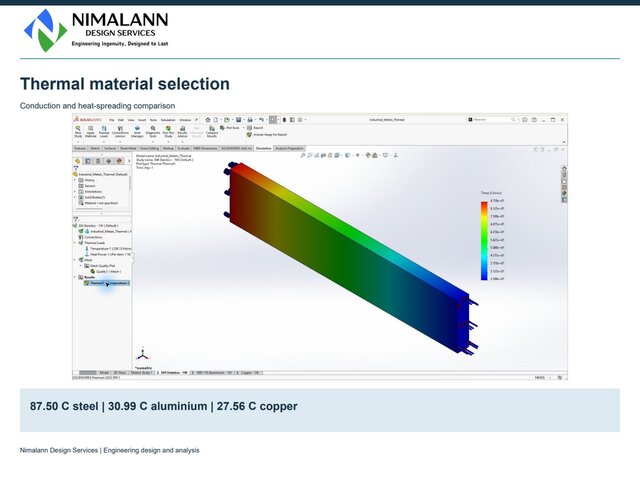640x480 pixels.
Task: Click Compare Results
Action: coord(212,131)
